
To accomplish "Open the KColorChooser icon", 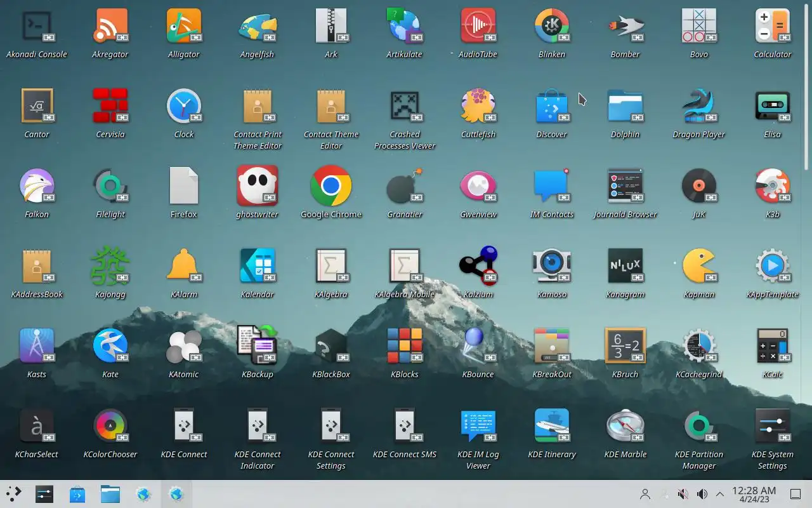I will (110, 425).
